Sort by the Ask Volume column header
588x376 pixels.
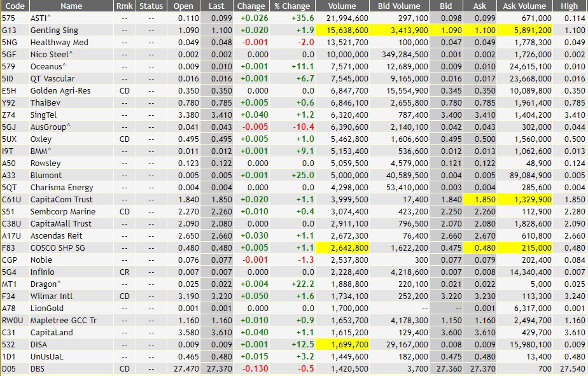pyautogui.click(x=524, y=6)
